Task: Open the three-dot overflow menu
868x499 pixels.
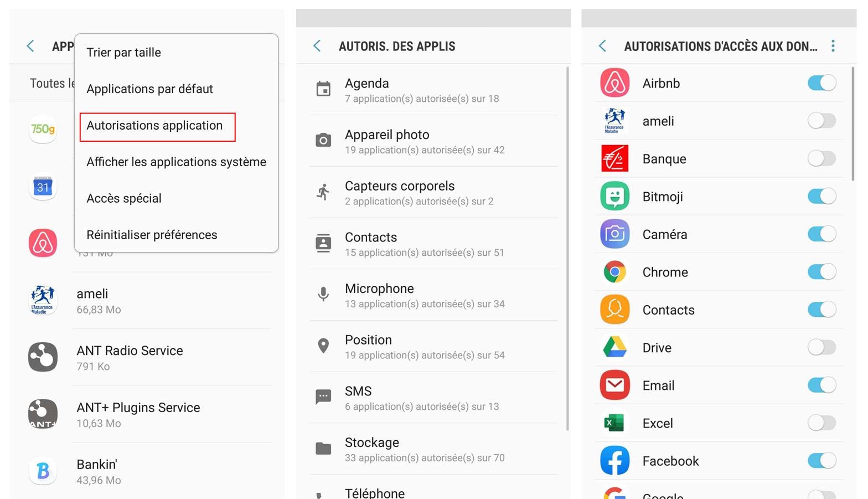Action: tap(833, 46)
